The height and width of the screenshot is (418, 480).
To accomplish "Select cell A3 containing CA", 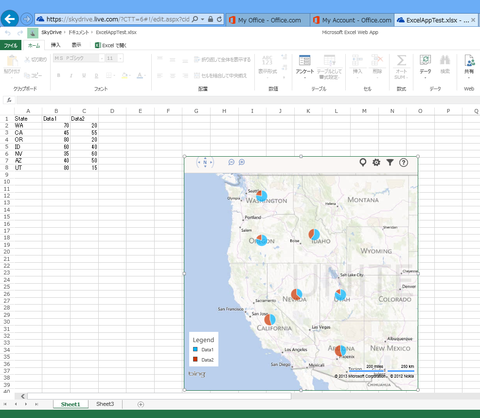I will point(28,133).
